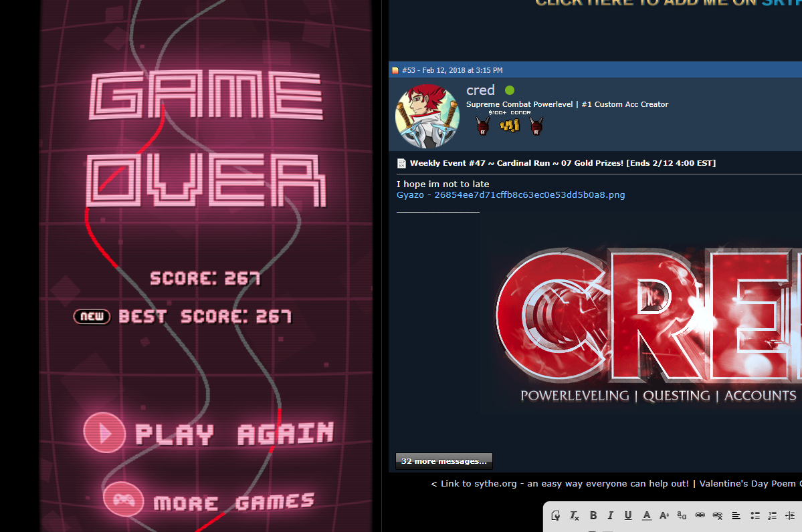Click the post icon beside #53
Screen dimensions: 802x532
(395, 71)
